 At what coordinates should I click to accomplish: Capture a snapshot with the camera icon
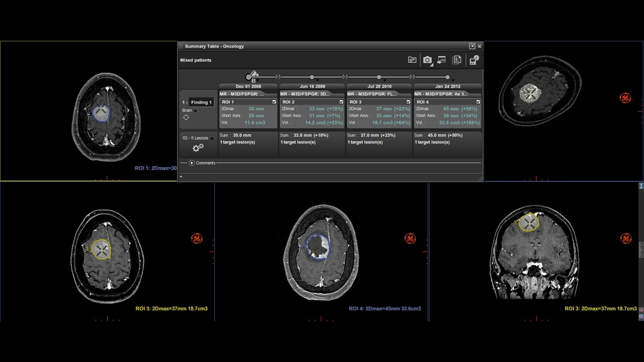(x=428, y=60)
